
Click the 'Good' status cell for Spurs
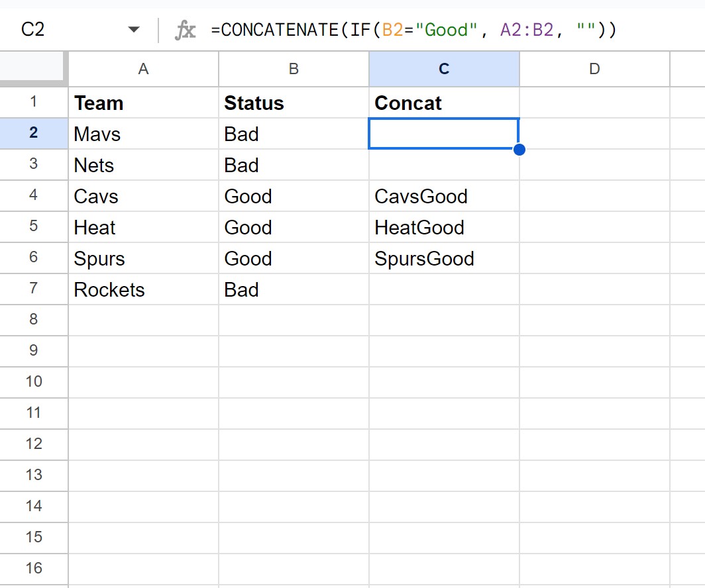click(x=294, y=258)
